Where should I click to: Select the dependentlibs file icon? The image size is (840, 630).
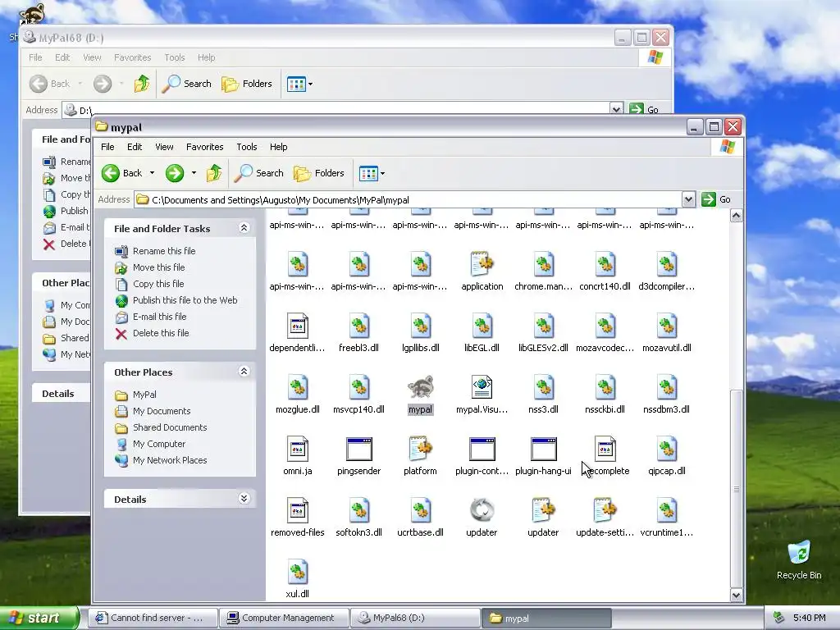pos(297,326)
